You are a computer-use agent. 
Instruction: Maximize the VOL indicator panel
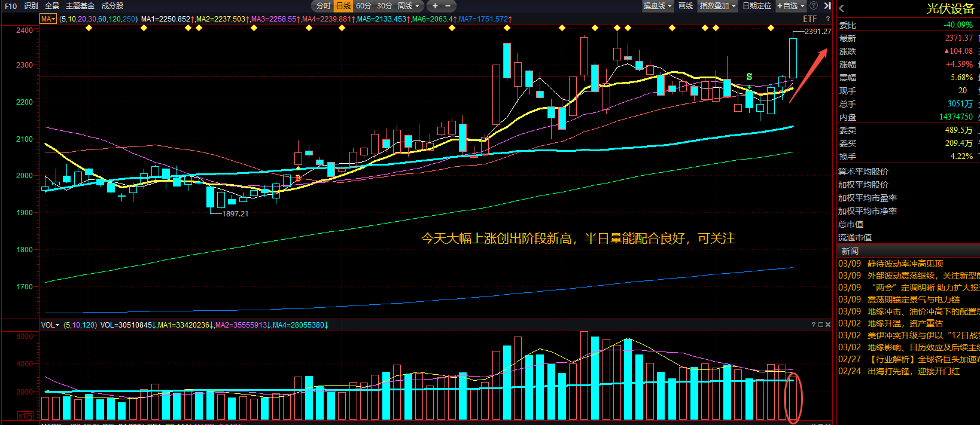(821, 325)
